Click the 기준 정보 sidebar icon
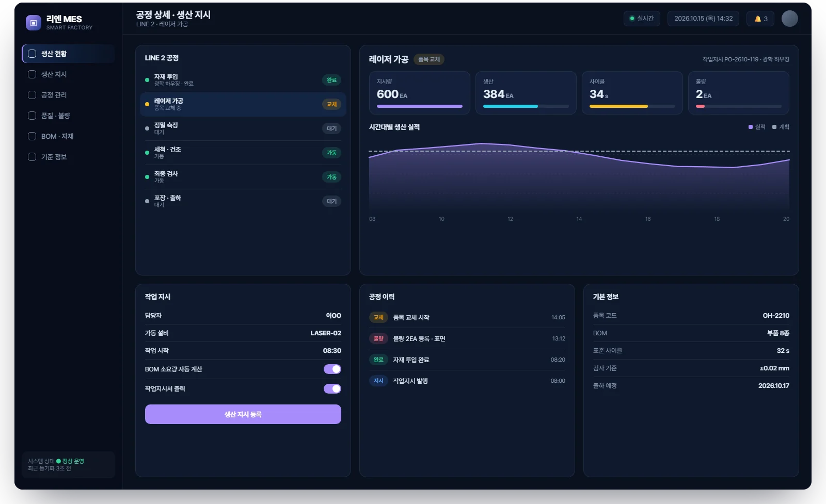Screen dimensions: 826x504 pos(32,157)
